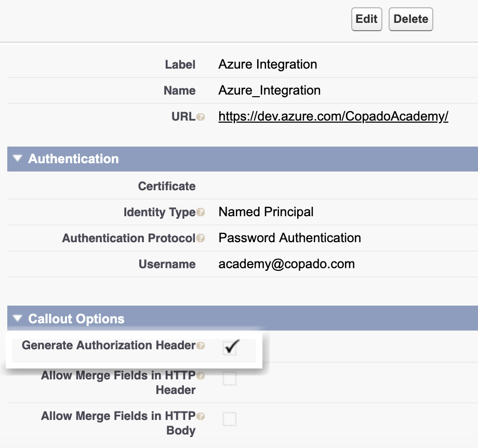
Task: Click the Delete button
Action: click(x=410, y=19)
